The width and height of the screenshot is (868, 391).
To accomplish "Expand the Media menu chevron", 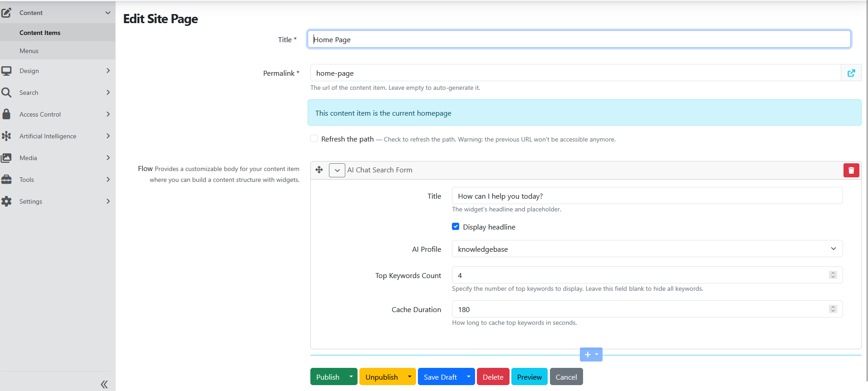I will pyautogui.click(x=108, y=158).
